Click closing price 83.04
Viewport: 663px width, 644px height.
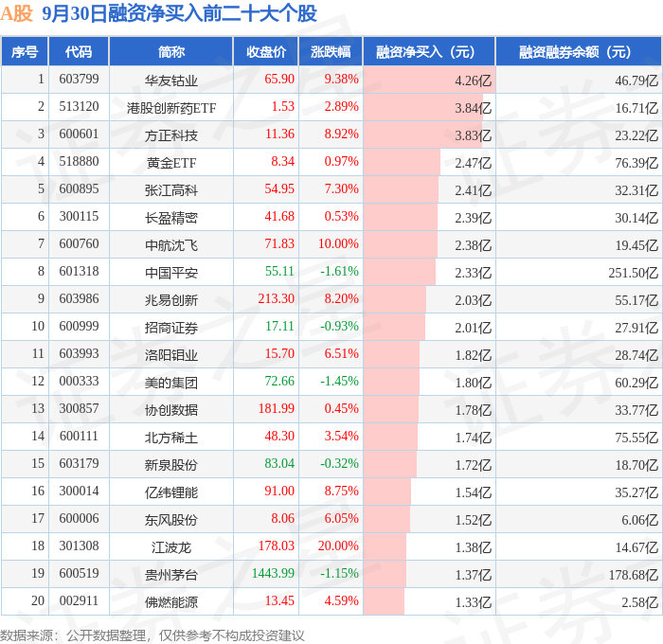point(279,464)
